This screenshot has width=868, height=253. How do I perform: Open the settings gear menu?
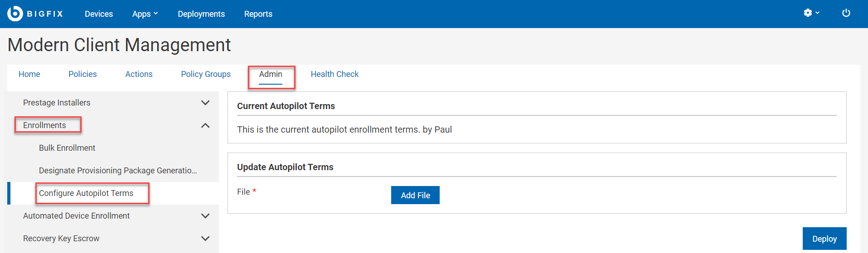[x=811, y=13]
